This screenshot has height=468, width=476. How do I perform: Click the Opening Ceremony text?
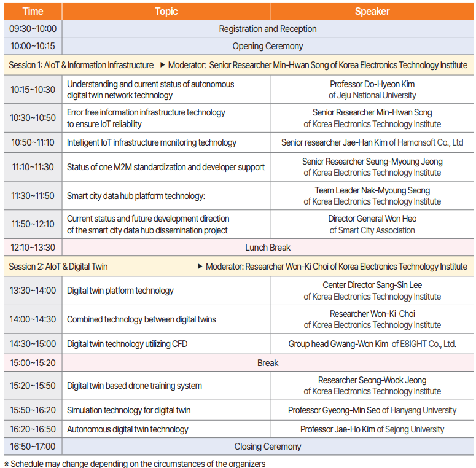[268, 46]
